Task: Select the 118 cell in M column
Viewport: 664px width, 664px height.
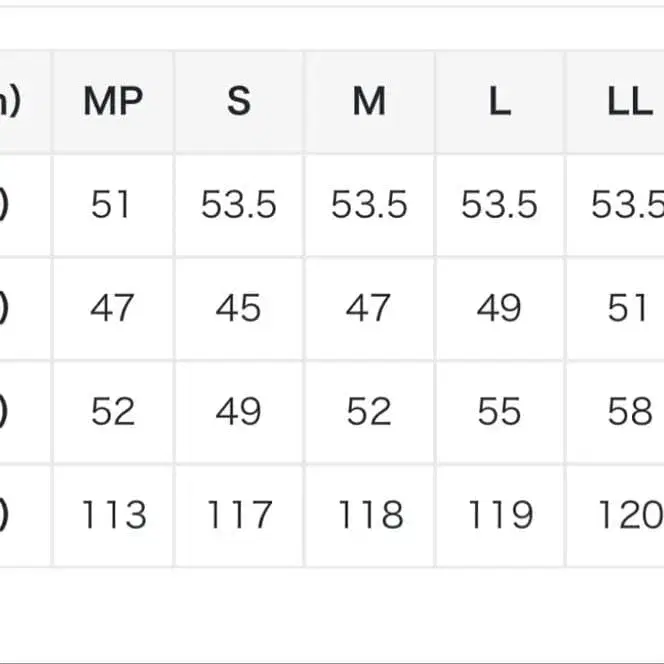Action: point(369,515)
